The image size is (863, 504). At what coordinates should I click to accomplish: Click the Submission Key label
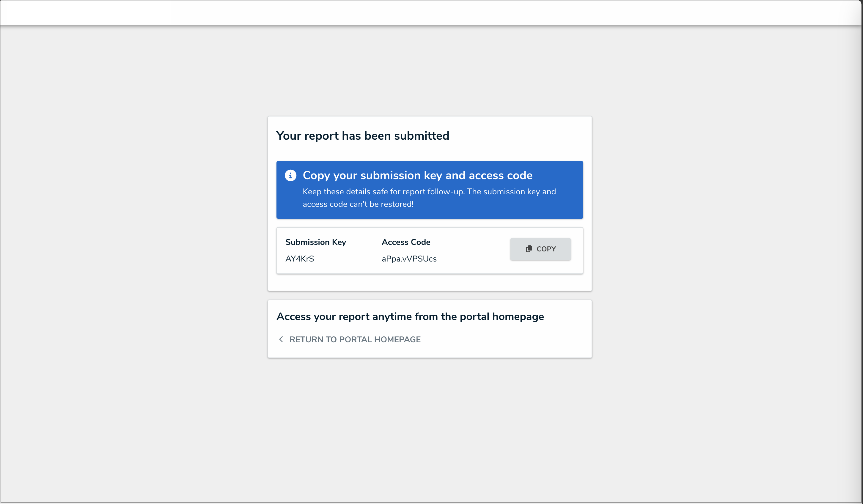click(x=316, y=242)
